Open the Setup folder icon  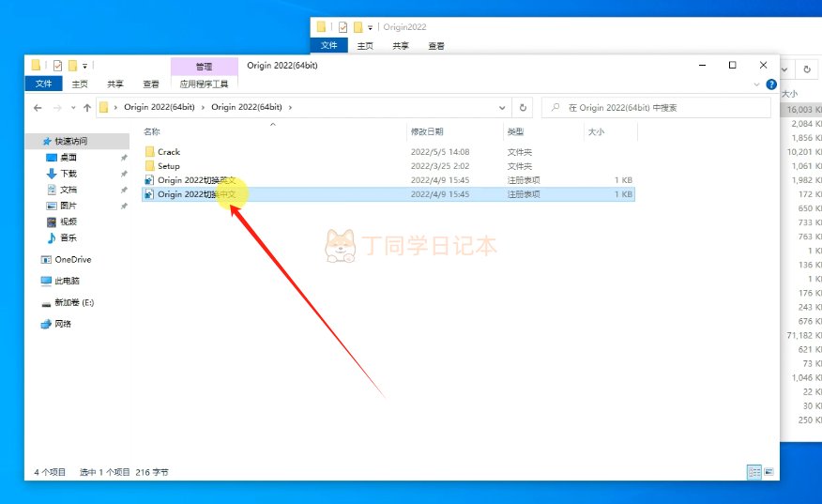coord(149,166)
